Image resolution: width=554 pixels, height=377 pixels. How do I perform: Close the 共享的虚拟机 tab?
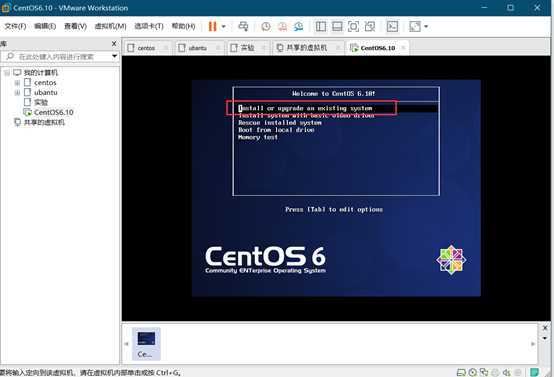(x=338, y=47)
